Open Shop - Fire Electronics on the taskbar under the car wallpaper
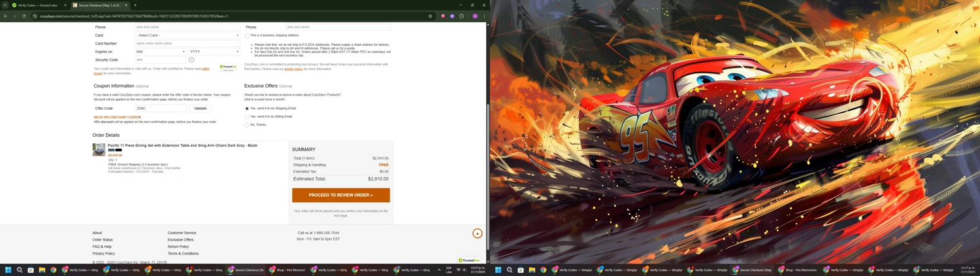 tap(798, 269)
